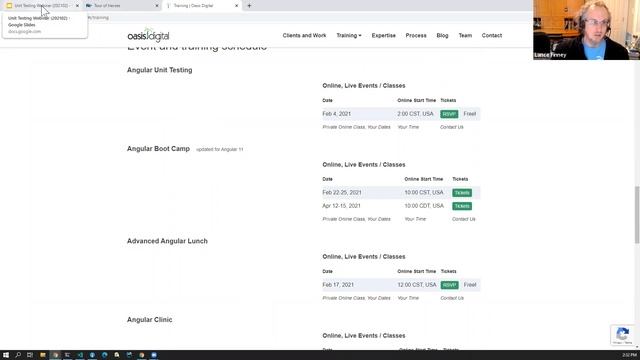Close the Unit Testing Webinar tab
Screen dimensions: 640x360
pos(77,6)
